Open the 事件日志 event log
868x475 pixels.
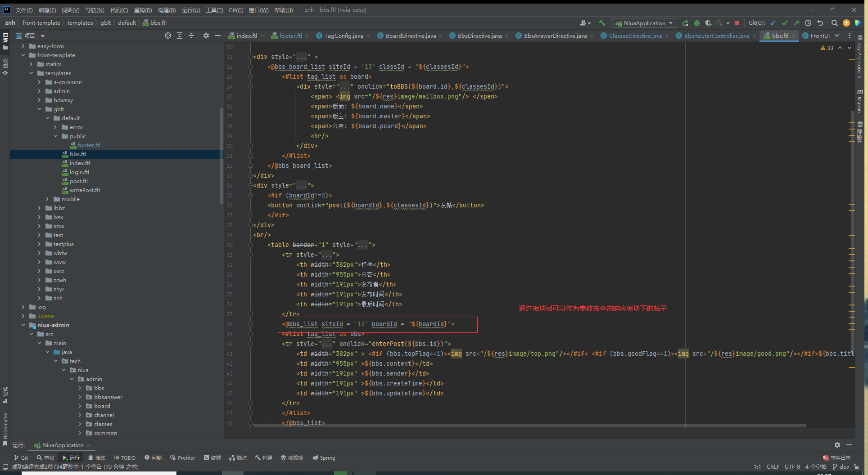[x=836, y=457]
